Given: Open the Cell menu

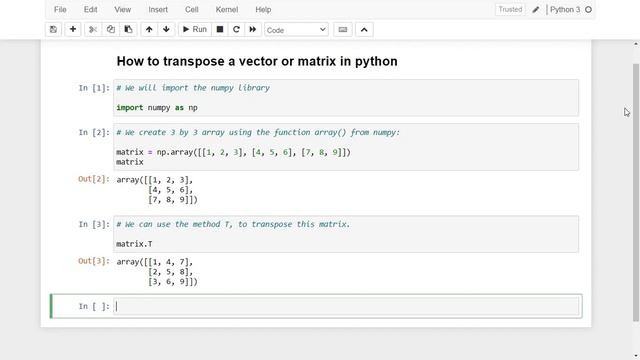Looking at the screenshot, I should (191, 9).
